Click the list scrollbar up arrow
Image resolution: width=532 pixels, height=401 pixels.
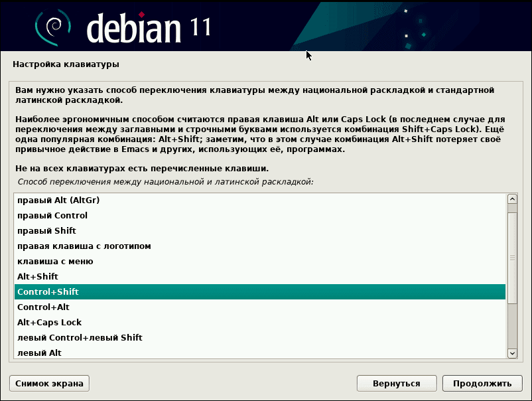[512, 199]
